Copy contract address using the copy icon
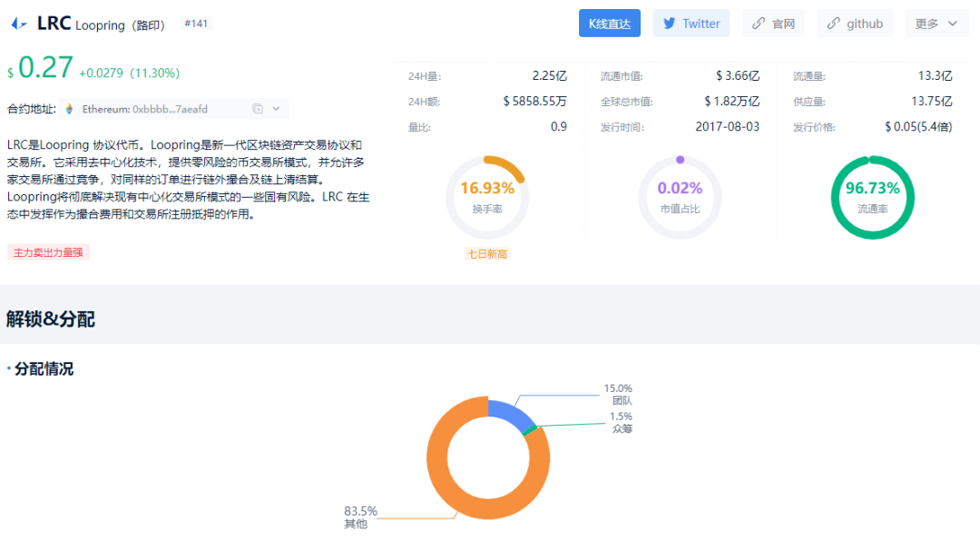980x550 pixels. tap(257, 109)
